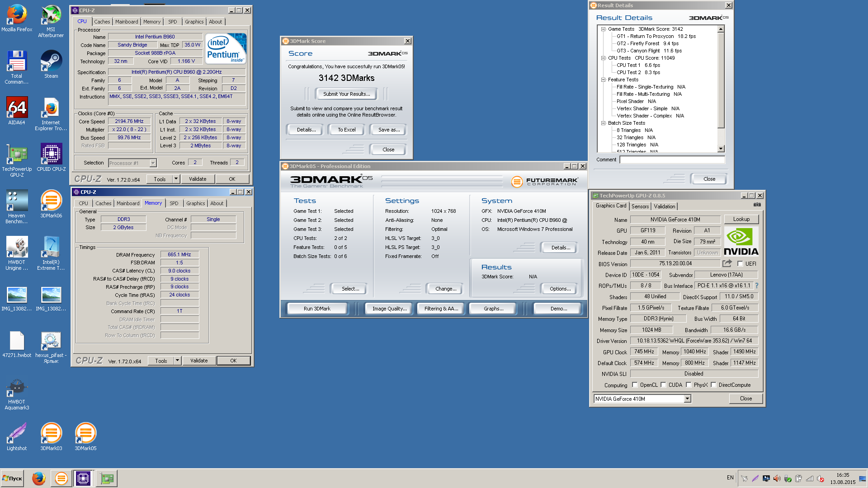The image size is (868, 488).
Task: Open Mozilla Firefox desktop shortcut
Action: tap(17, 18)
